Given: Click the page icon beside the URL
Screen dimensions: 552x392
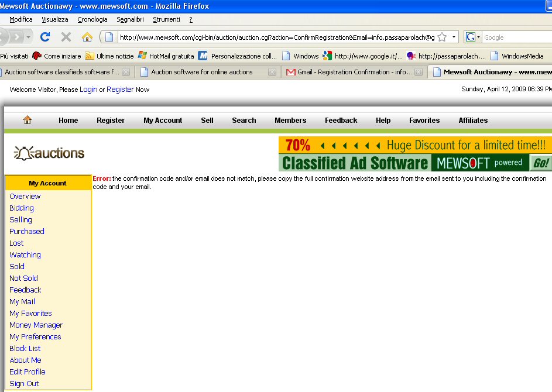Looking at the screenshot, I should coord(109,37).
